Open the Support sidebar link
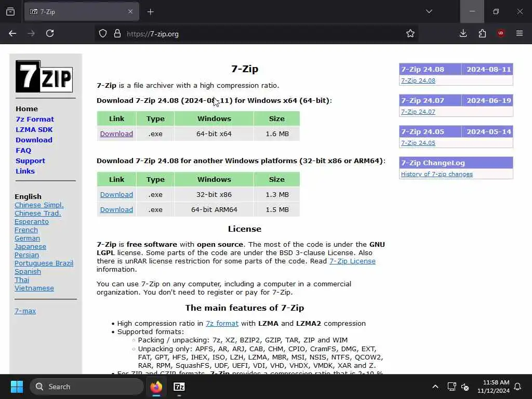The image size is (532, 399). [30, 161]
